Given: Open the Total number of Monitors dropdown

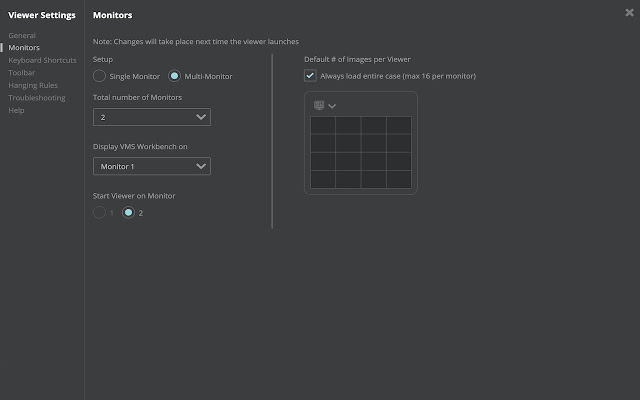Looking at the screenshot, I should pyautogui.click(x=152, y=117).
